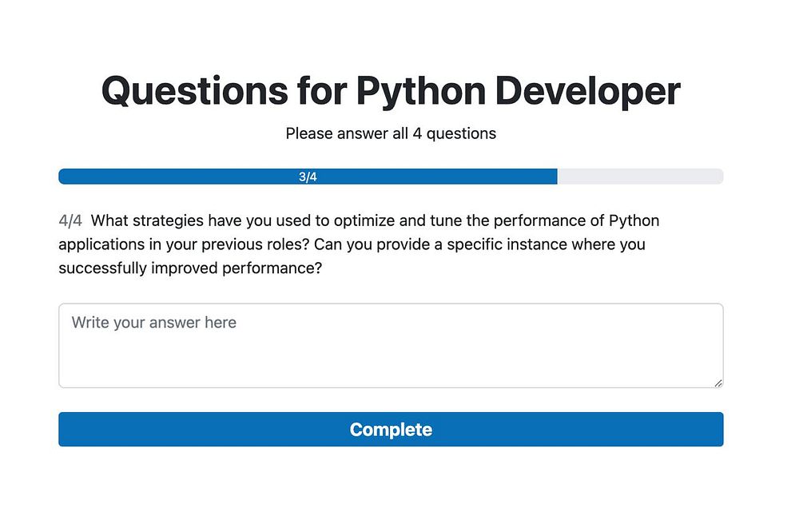
Task: Click the word Questions in the heading
Action: pos(194,91)
